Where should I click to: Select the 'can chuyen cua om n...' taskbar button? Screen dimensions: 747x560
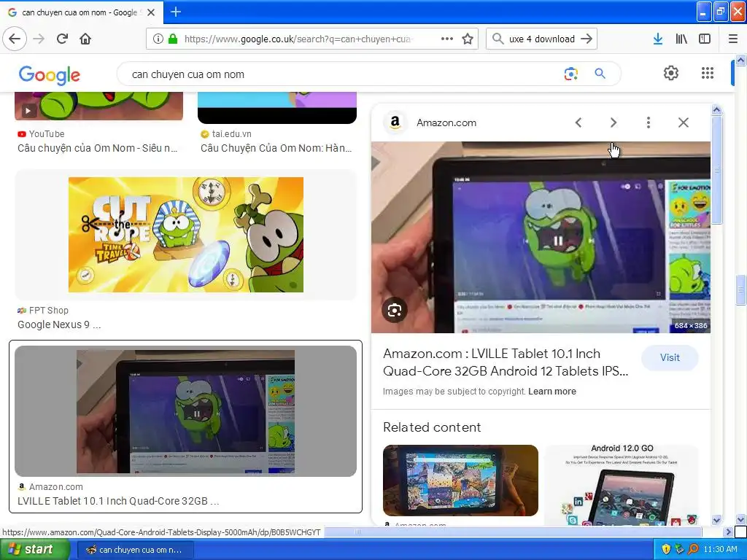point(135,550)
